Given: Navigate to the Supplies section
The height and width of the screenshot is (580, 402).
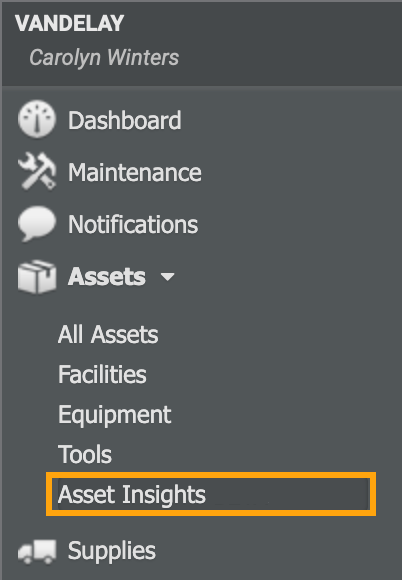Looking at the screenshot, I should (x=112, y=551).
